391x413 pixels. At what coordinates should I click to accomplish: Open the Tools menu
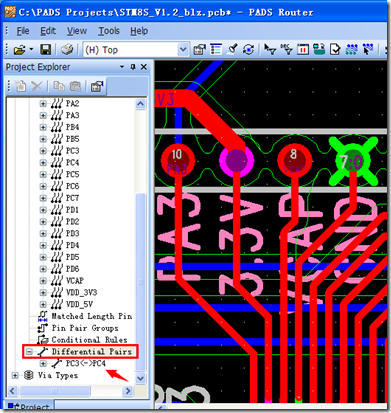pos(109,31)
